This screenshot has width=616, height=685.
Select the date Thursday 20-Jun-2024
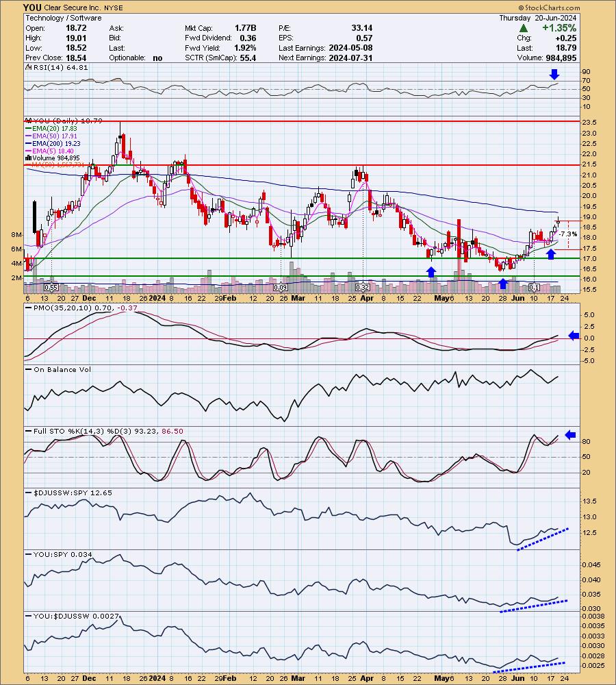(538, 18)
